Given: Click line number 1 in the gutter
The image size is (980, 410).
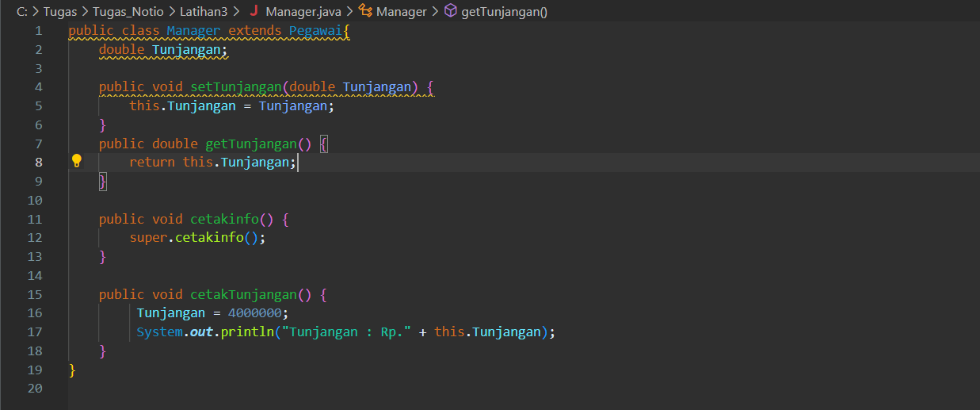Looking at the screenshot, I should [x=38, y=30].
